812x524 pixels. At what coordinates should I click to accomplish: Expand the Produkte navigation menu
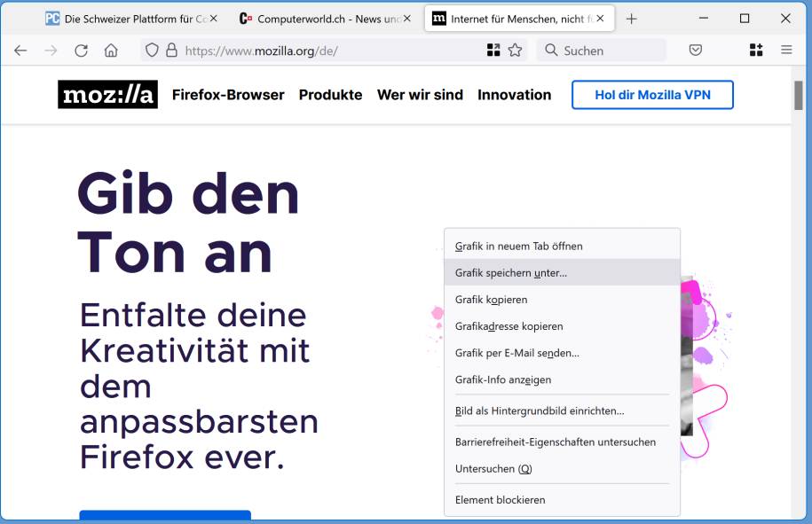330,95
